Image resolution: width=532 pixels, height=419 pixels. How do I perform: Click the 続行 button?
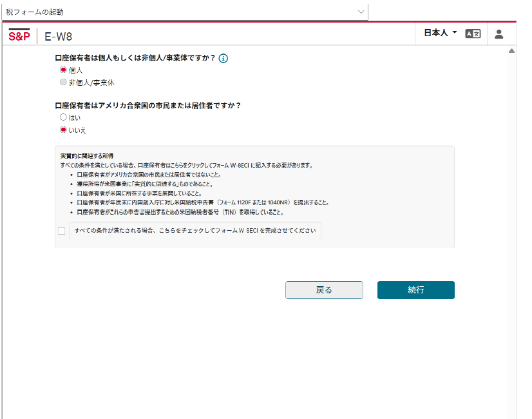point(416,290)
